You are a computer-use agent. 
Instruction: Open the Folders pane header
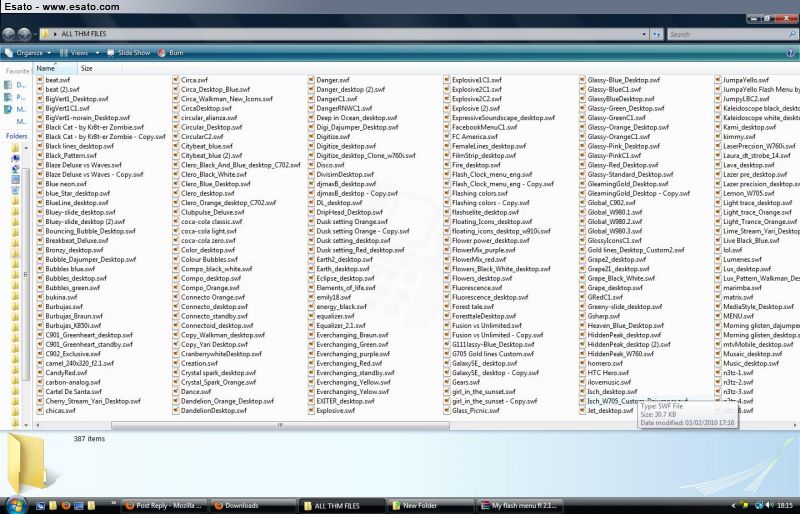coord(17,135)
